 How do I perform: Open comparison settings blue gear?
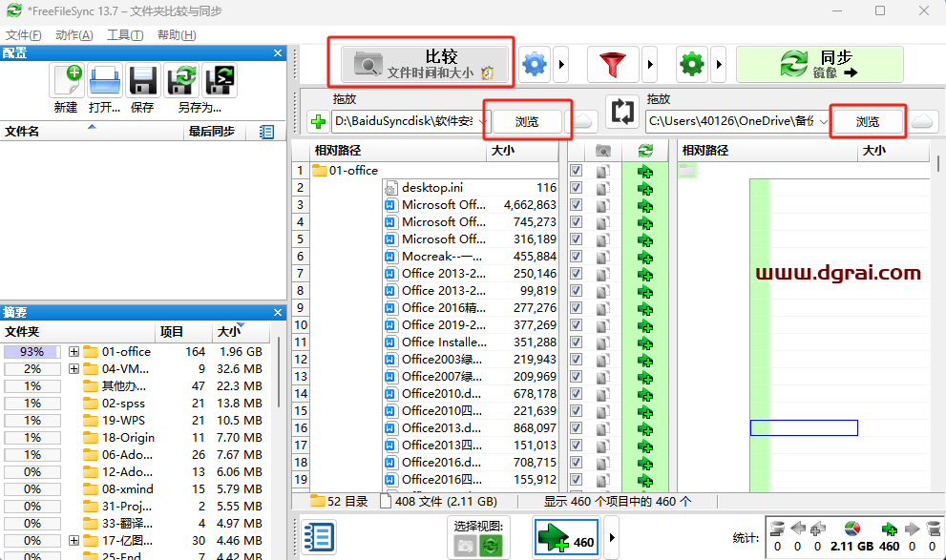click(x=535, y=64)
